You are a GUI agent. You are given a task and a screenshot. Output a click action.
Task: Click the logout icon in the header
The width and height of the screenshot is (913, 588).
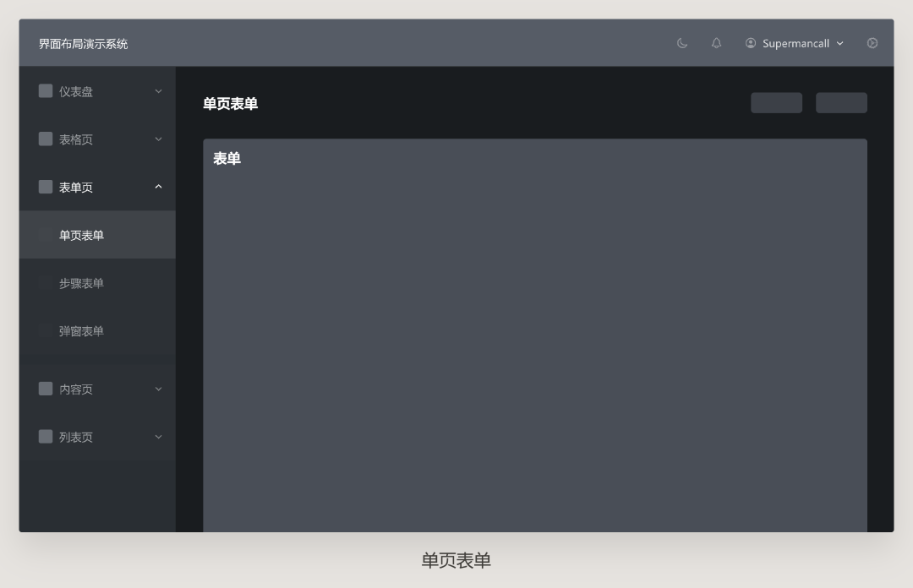[872, 43]
